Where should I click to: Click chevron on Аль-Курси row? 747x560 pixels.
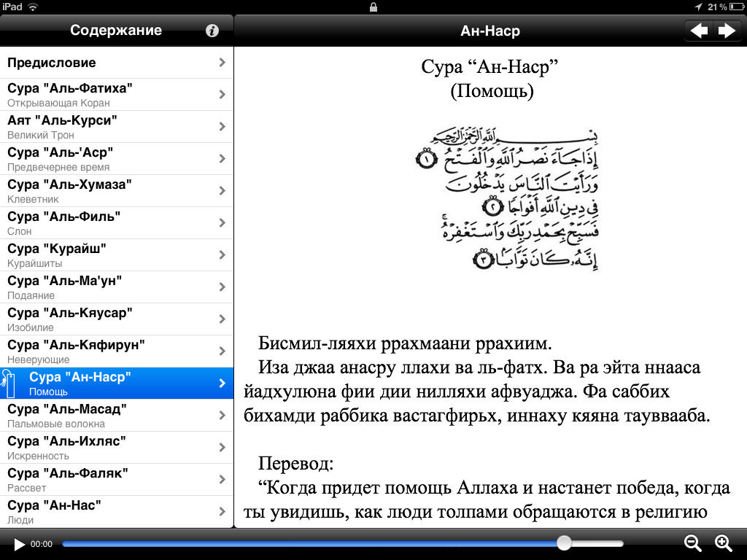click(x=222, y=127)
